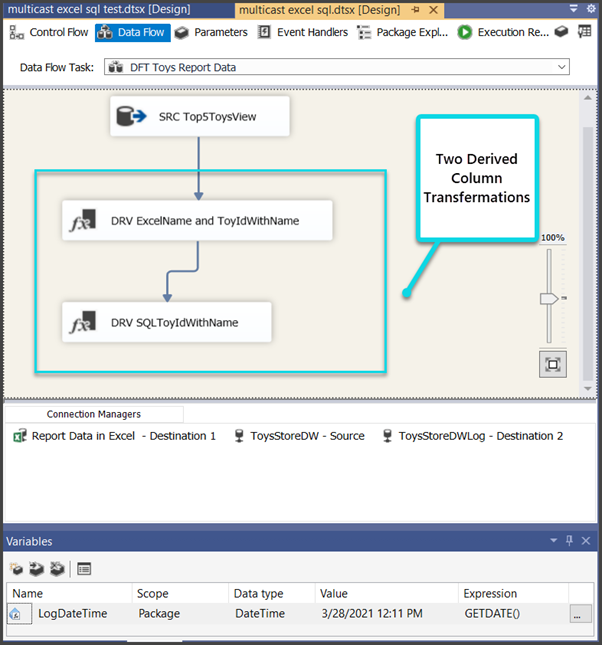Select Report Data in Excel - Destination 1 connection

pos(115,436)
